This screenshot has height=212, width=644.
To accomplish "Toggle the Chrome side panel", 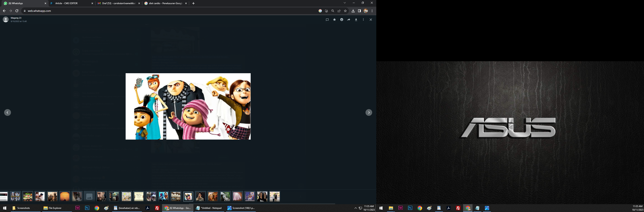I will pyautogui.click(x=359, y=11).
